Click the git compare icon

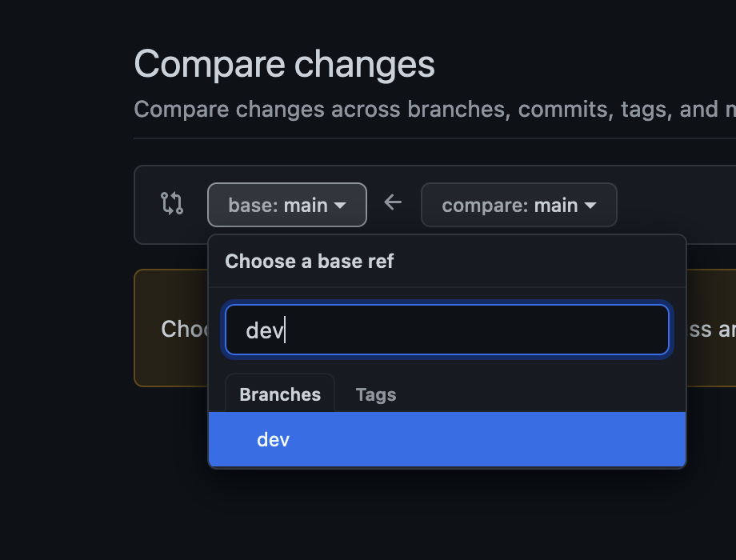pyautogui.click(x=172, y=205)
